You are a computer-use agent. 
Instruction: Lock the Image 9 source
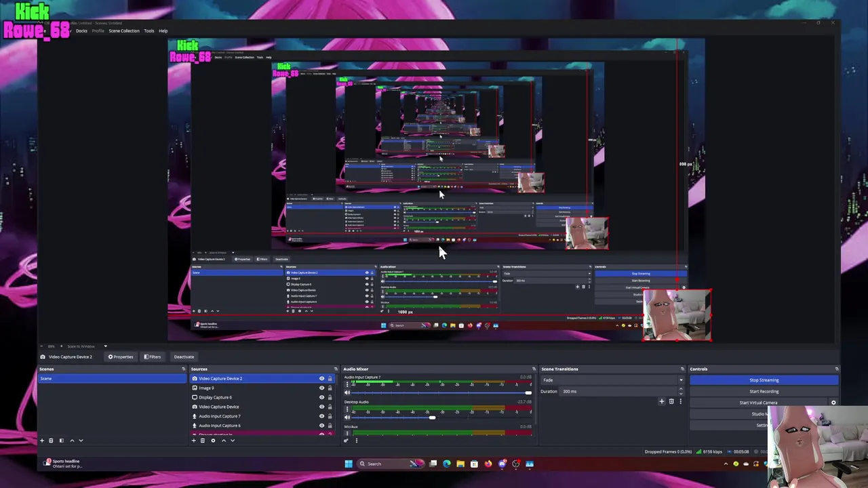[x=330, y=388]
